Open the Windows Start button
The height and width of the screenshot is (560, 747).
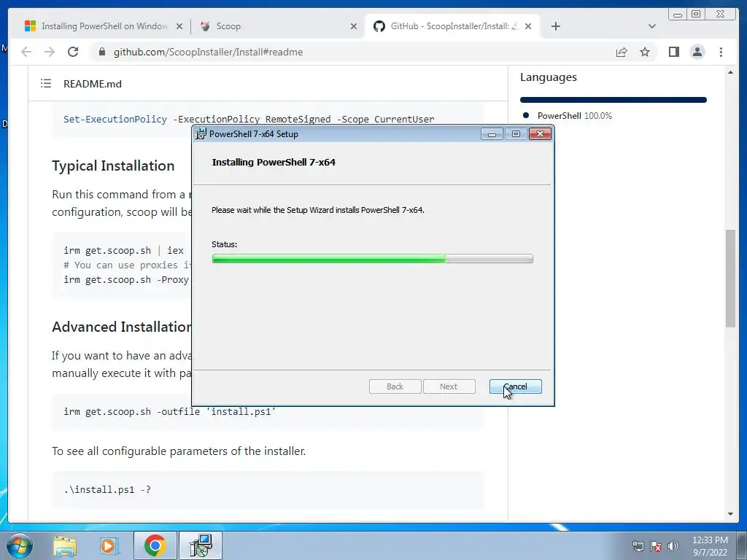[x=20, y=545]
